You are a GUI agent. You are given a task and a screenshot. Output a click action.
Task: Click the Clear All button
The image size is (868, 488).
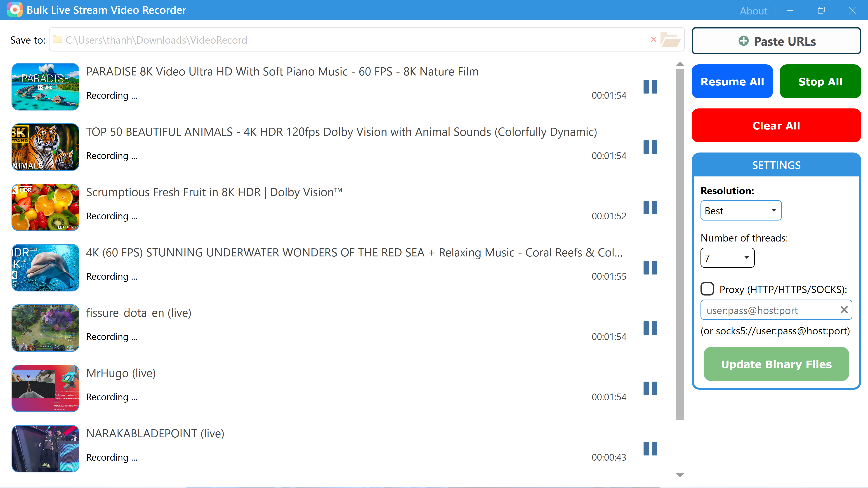[776, 126]
